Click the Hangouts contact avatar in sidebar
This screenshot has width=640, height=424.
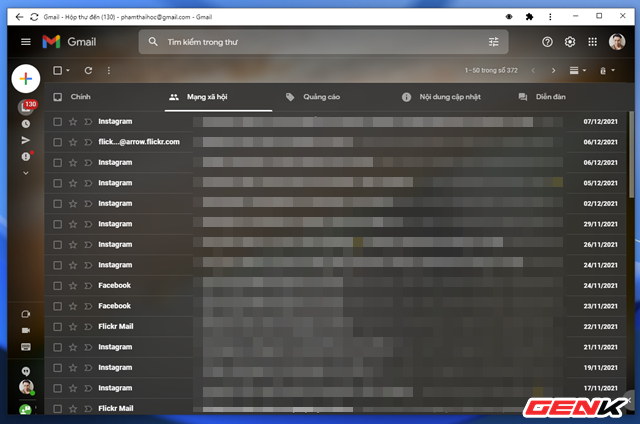click(27, 387)
